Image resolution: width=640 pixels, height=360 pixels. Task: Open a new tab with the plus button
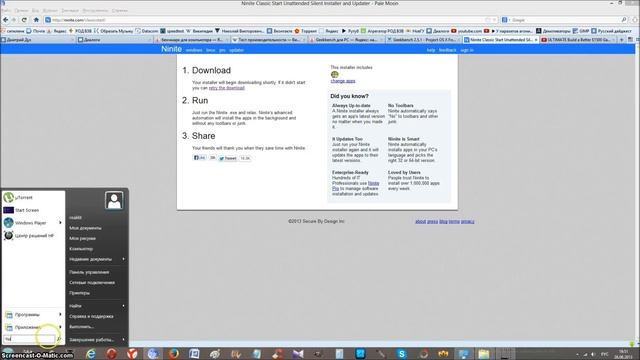pos(621,40)
